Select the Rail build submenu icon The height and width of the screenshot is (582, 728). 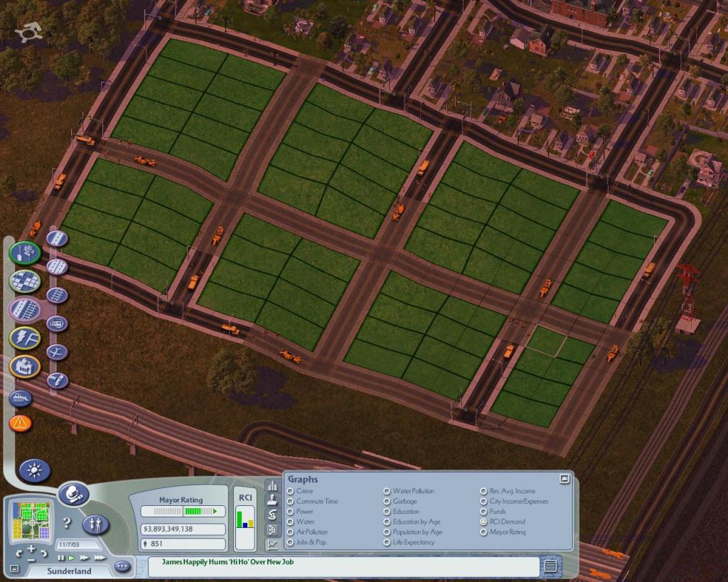[x=57, y=295]
